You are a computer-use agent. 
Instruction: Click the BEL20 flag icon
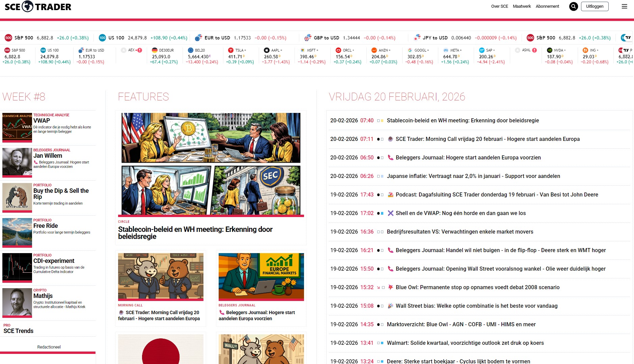coord(191,50)
